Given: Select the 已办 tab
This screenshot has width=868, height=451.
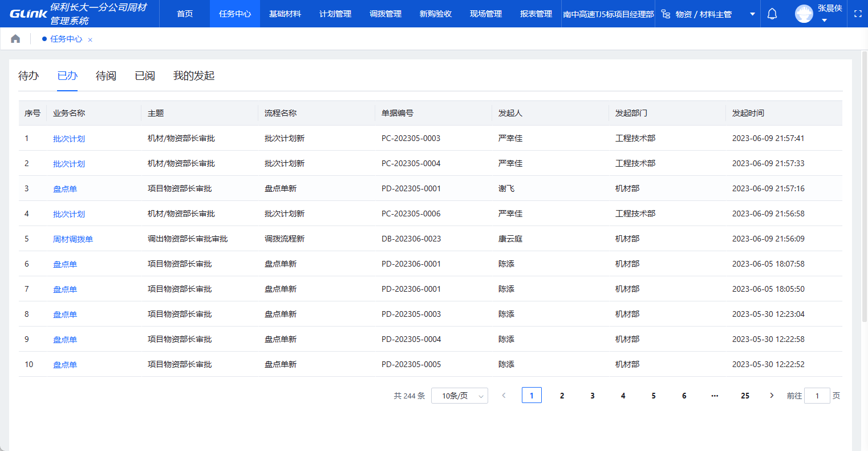Looking at the screenshot, I should point(67,75).
